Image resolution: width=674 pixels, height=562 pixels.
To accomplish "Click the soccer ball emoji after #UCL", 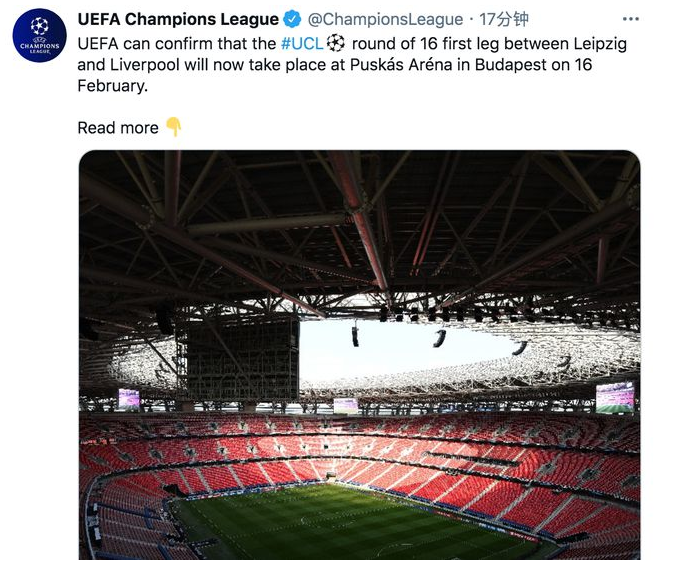I will tap(335, 43).
